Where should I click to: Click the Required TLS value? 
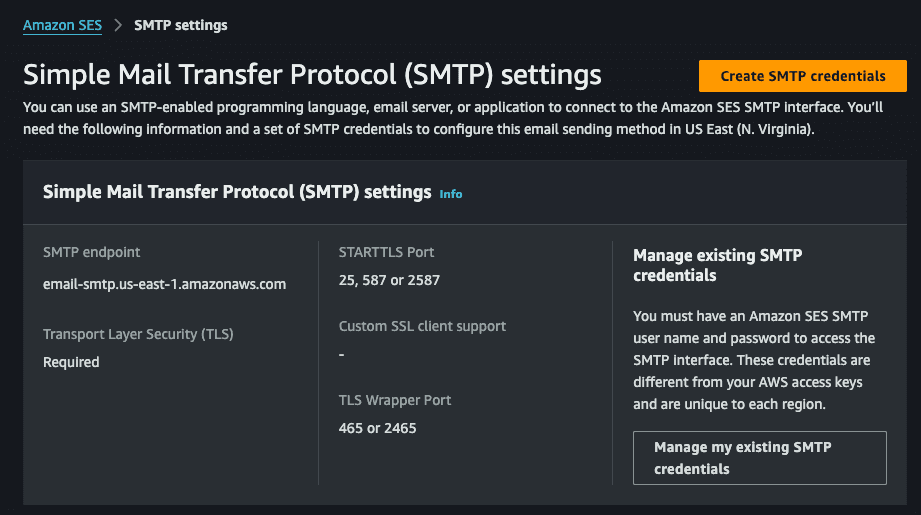71,362
